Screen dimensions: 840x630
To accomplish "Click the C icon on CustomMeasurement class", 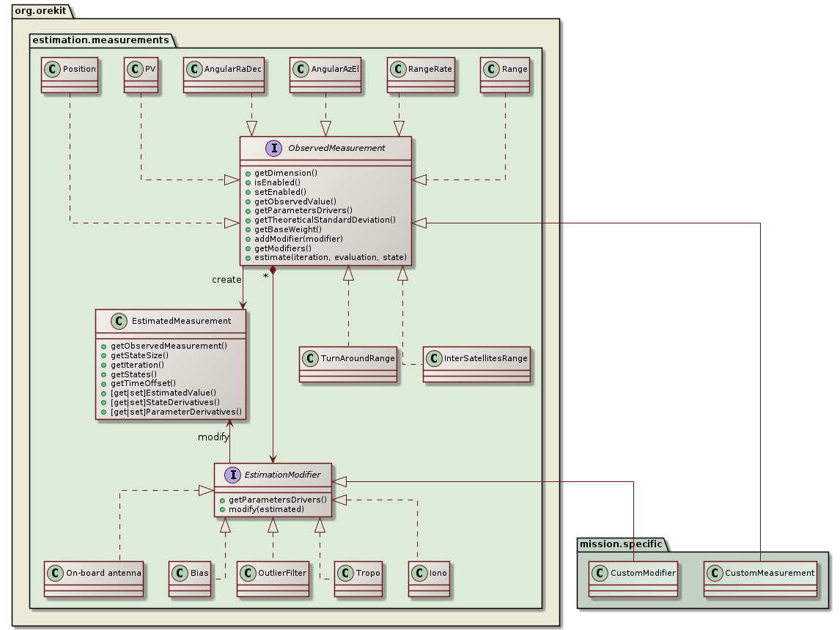I will [x=713, y=574].
